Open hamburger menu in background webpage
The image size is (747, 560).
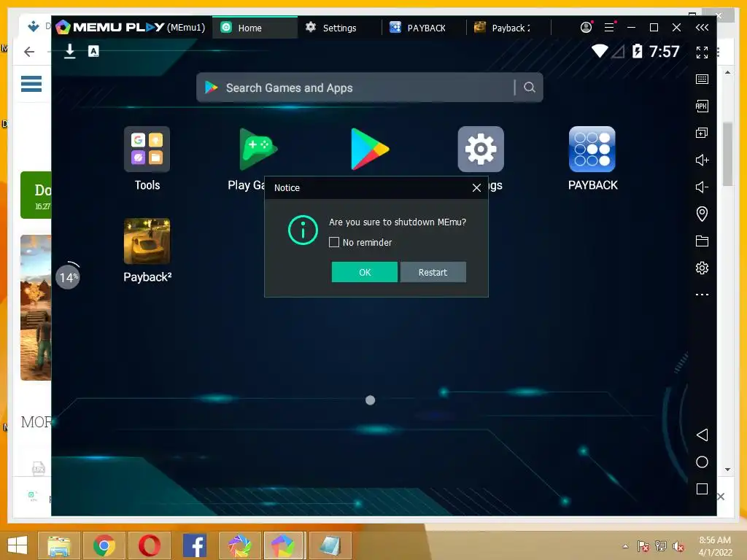tap(31, 84)
